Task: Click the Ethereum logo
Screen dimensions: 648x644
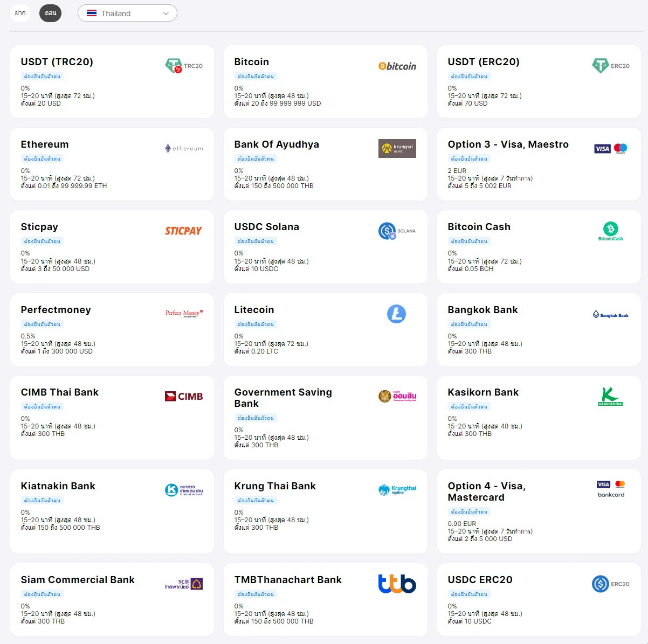Action: point(184,148)
